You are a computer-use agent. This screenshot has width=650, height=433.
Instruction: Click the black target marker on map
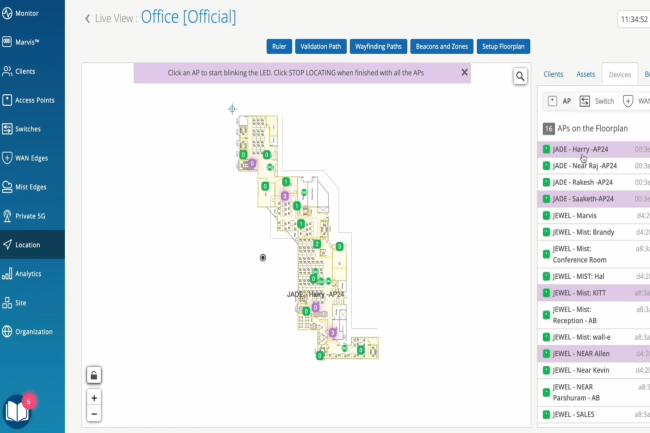click(263, 258)
